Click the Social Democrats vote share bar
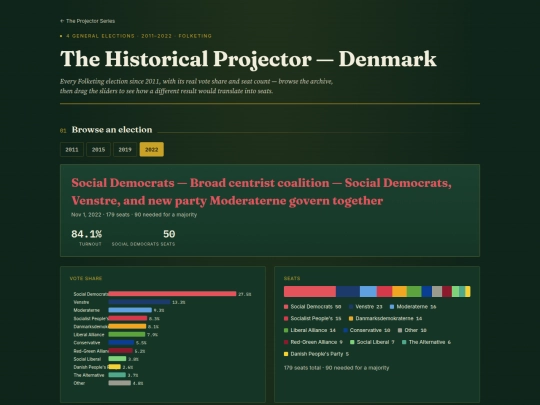Screen dimensions: 540x405 [172, 294]
